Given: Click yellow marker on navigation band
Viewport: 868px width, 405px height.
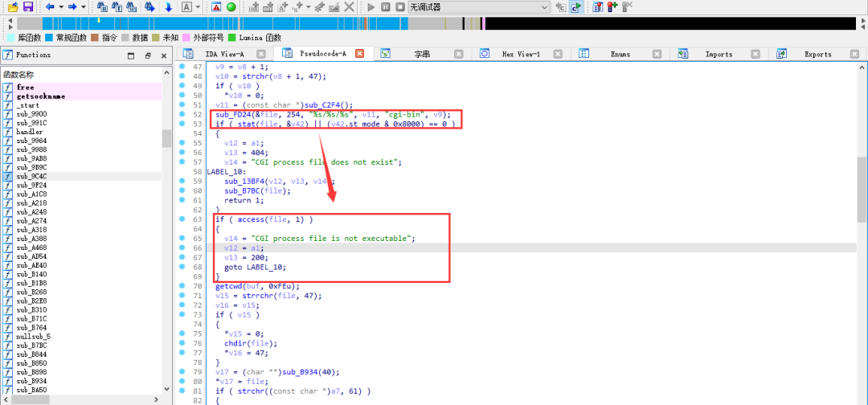Looking at the screenshot, I should point(99,20).
